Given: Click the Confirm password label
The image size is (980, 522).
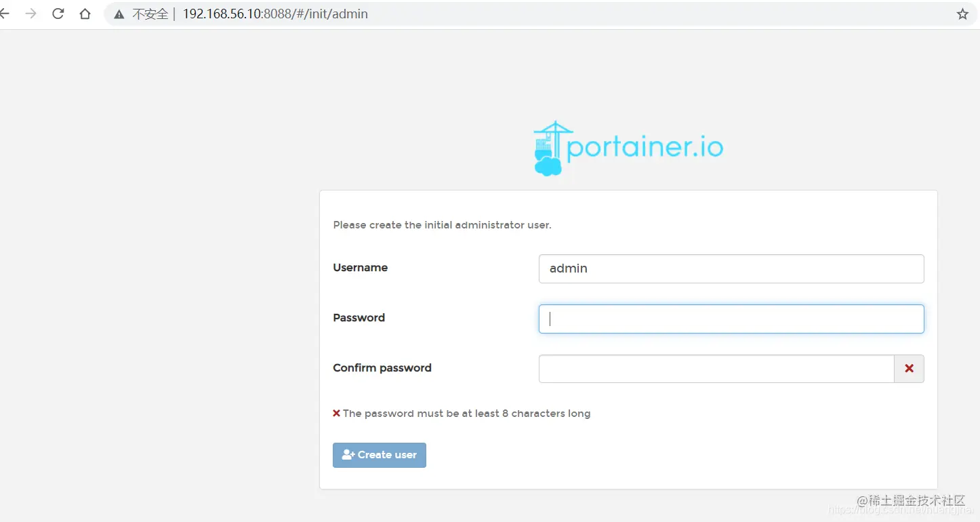Looking at the screenshot, I should point(382,368).
